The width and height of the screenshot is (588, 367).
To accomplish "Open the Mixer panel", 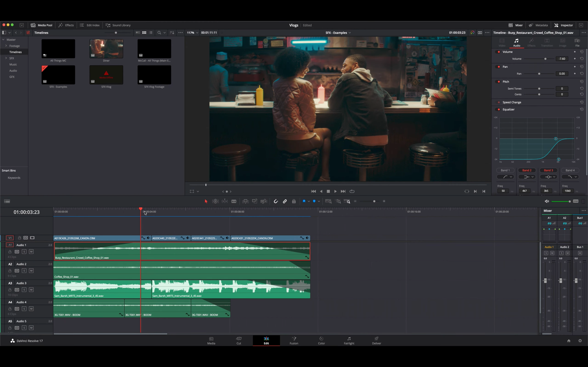I will point(515,25).
